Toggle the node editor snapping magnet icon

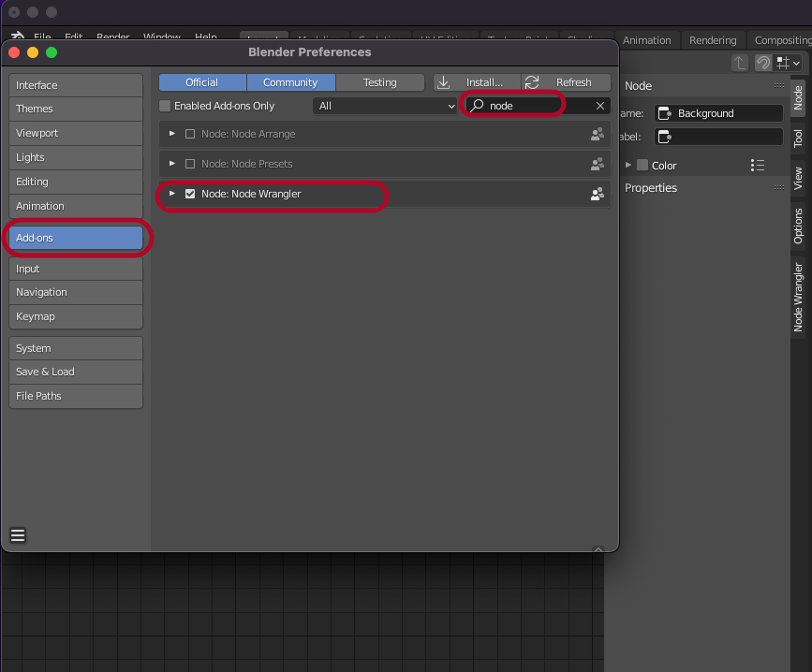pyautogui.click(x=762, y=63)
